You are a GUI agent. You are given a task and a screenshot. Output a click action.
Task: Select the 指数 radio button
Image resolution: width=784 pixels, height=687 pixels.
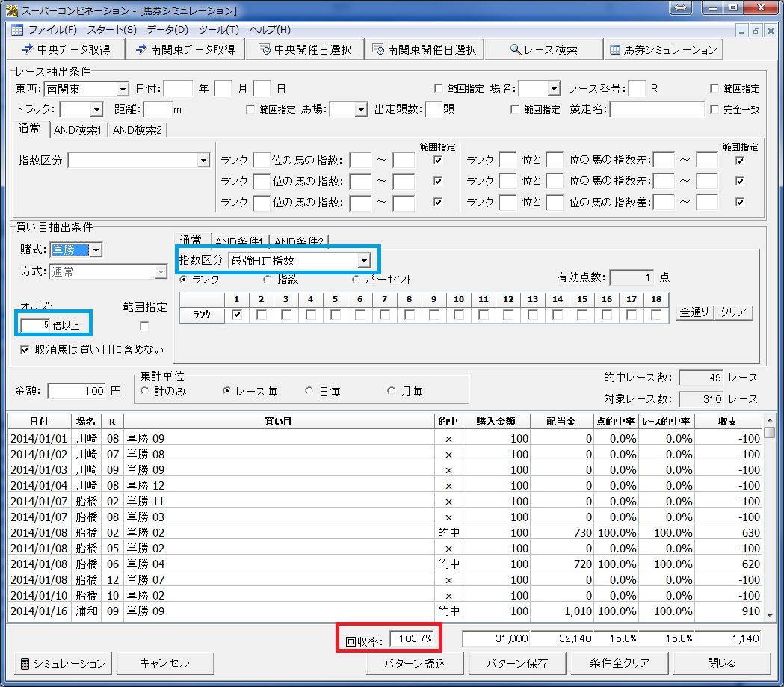coord(267,280)
